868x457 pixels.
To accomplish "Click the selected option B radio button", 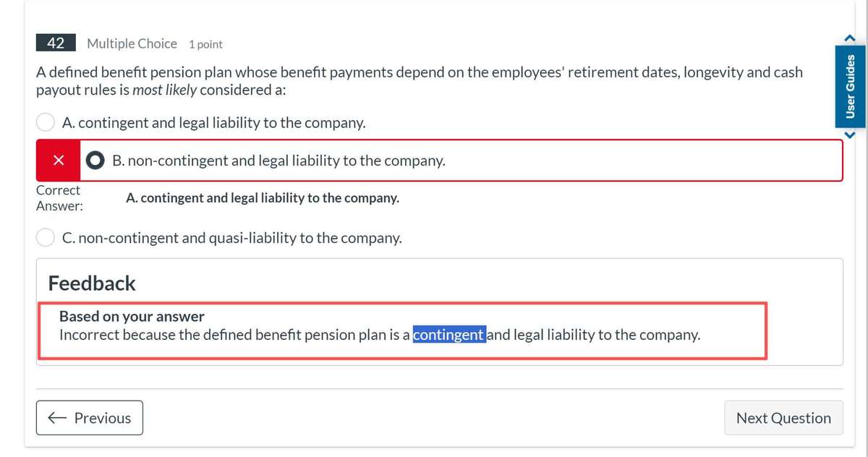I will (95, 161).
